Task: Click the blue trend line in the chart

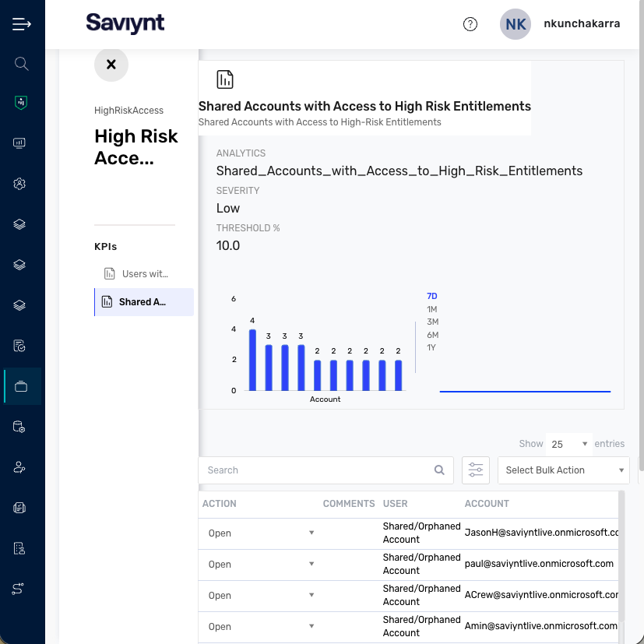Action: coord(525,392)
